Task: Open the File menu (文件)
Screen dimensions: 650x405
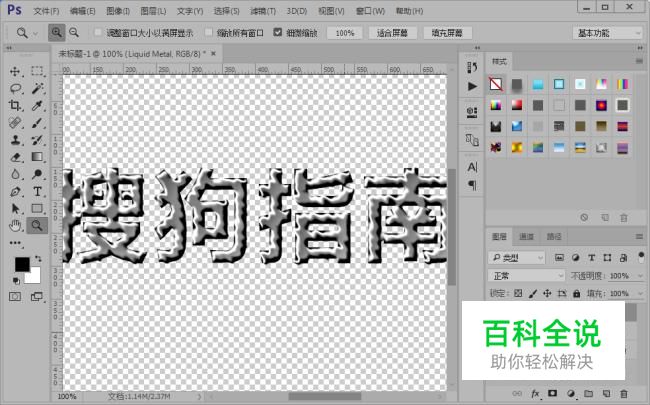Action: (x=46, y=11)
